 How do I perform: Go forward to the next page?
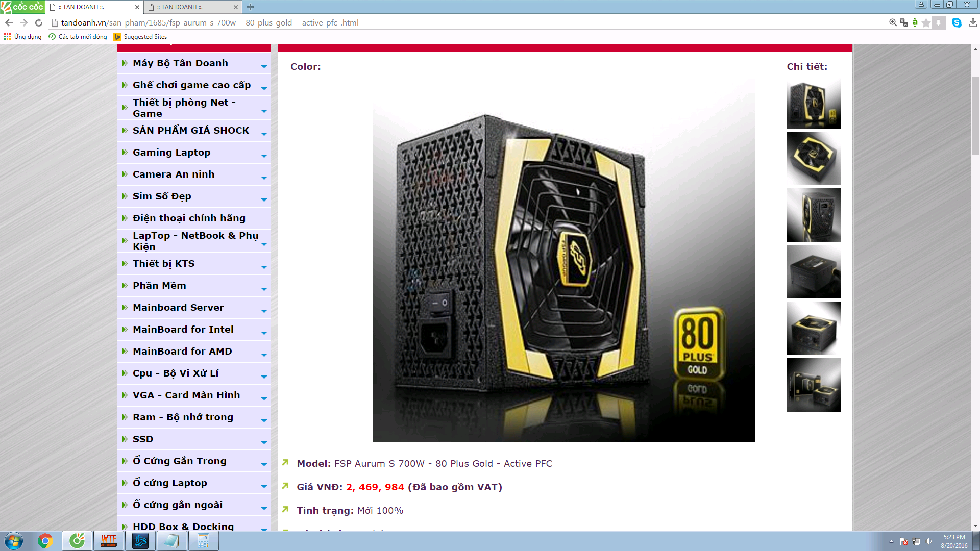(x=23, y=22)
